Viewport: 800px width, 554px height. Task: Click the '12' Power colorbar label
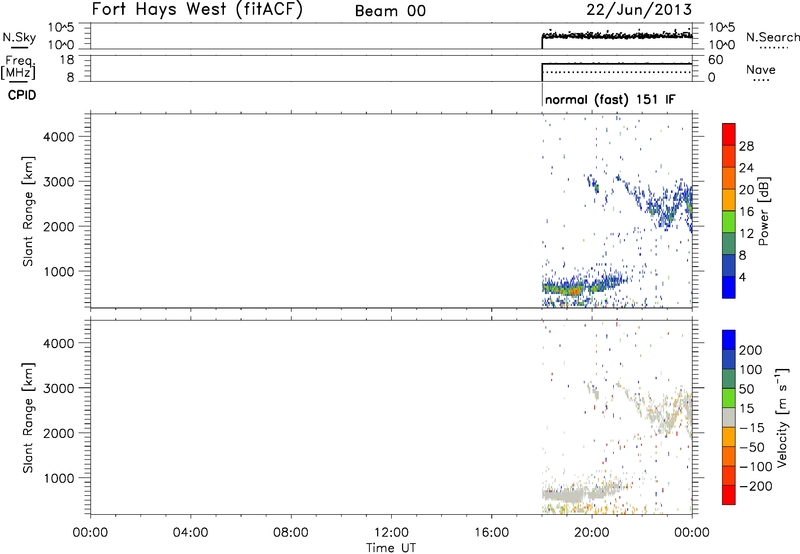click(746, 234)
